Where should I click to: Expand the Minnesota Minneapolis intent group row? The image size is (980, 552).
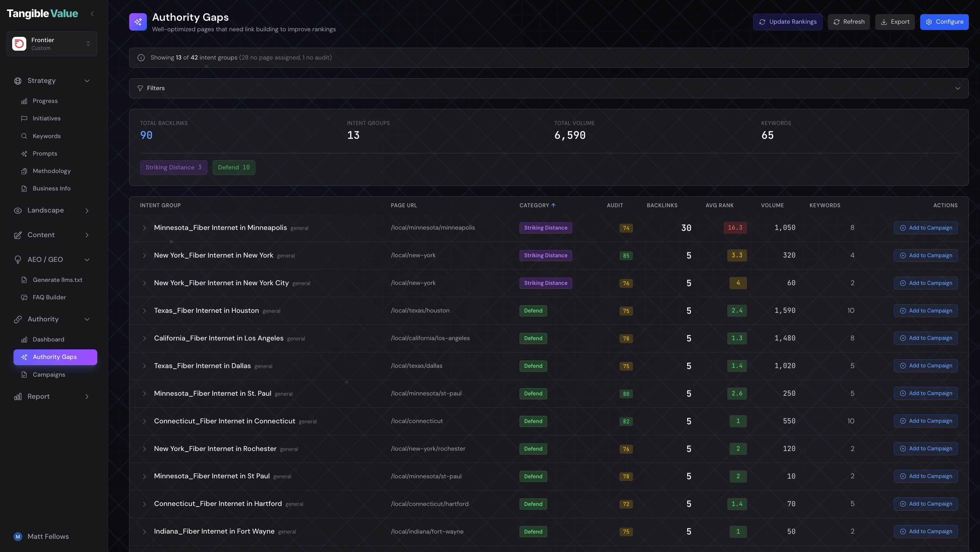145,228
